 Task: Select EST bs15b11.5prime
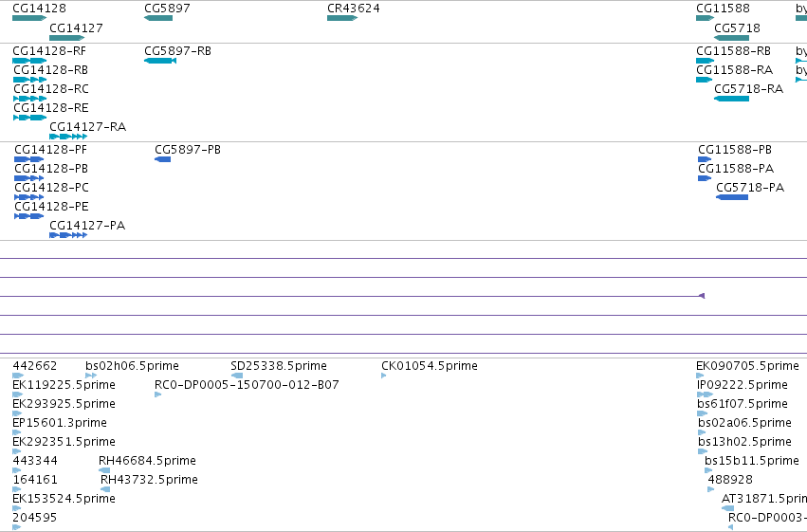pyautogui.click(x=708, y=470)
